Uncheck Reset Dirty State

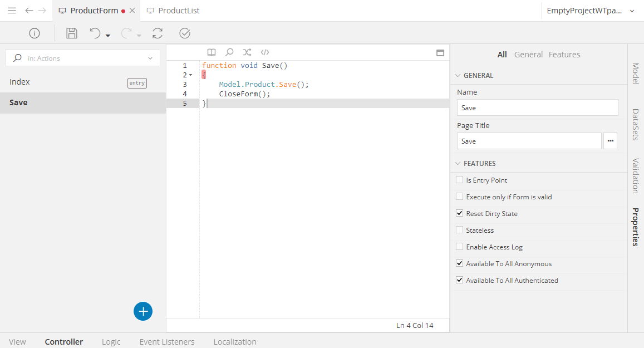(x=460, y=213)
